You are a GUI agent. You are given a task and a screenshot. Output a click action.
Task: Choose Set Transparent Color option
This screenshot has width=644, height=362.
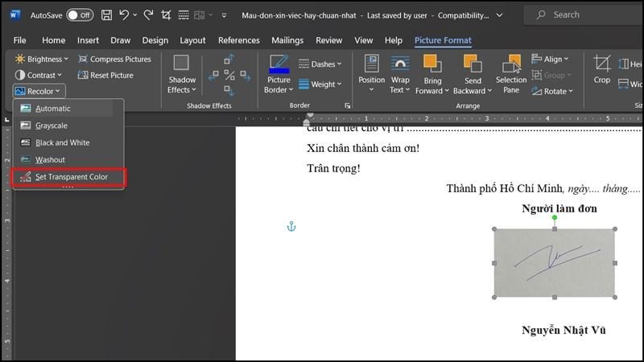click(x=71, y=177)
